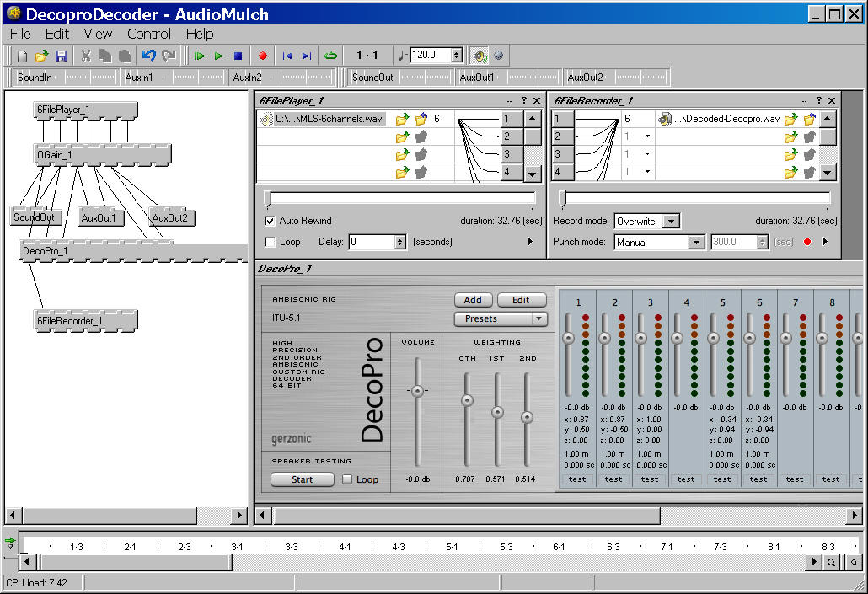Click the 0TH weighting slider knob
Image resolution: width=868 pixels, height=594 pixels.
point(467,400)
